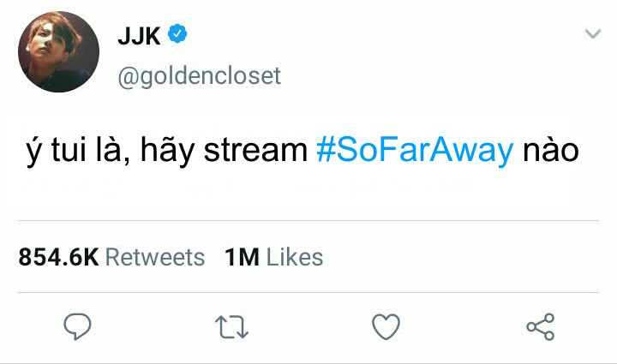Click the divider line above the retweet stats
The width and height of the screenshot is (617, 364).
point(308,220)
